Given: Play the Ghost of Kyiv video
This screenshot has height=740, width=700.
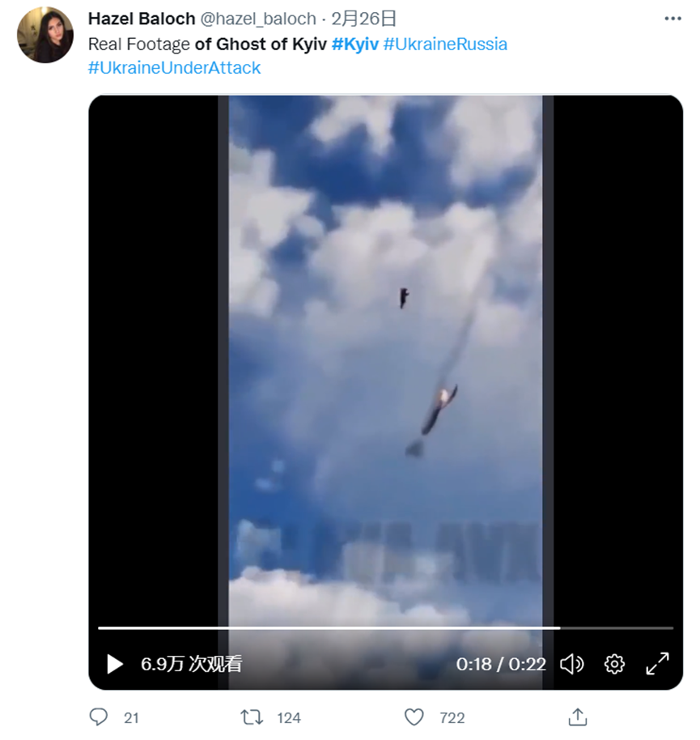Looking at the screenshot, I should (x=115, y=664).
